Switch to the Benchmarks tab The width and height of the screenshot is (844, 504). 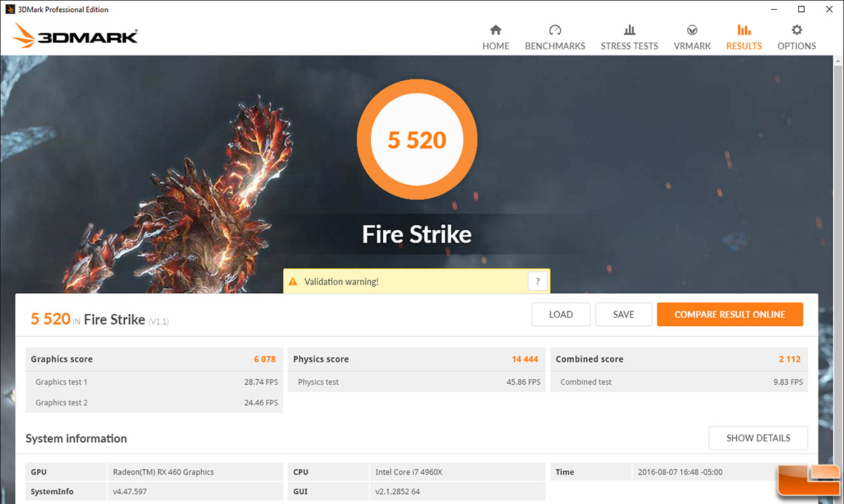(555, 37)
